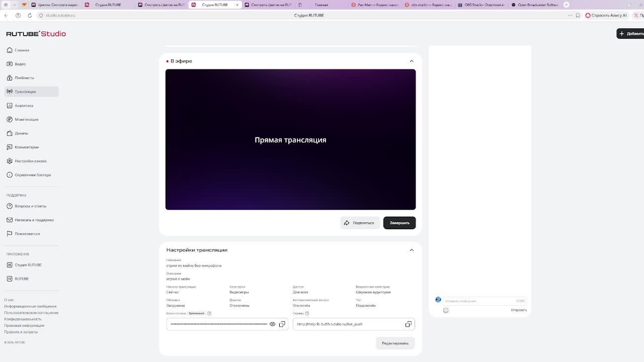Click the Справочник блогера info icon
644x362 pixels.
pyautogui.click(x=10, y=175)
